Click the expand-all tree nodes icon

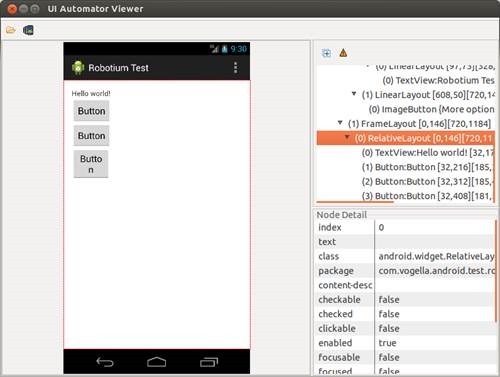coord(326,53)
